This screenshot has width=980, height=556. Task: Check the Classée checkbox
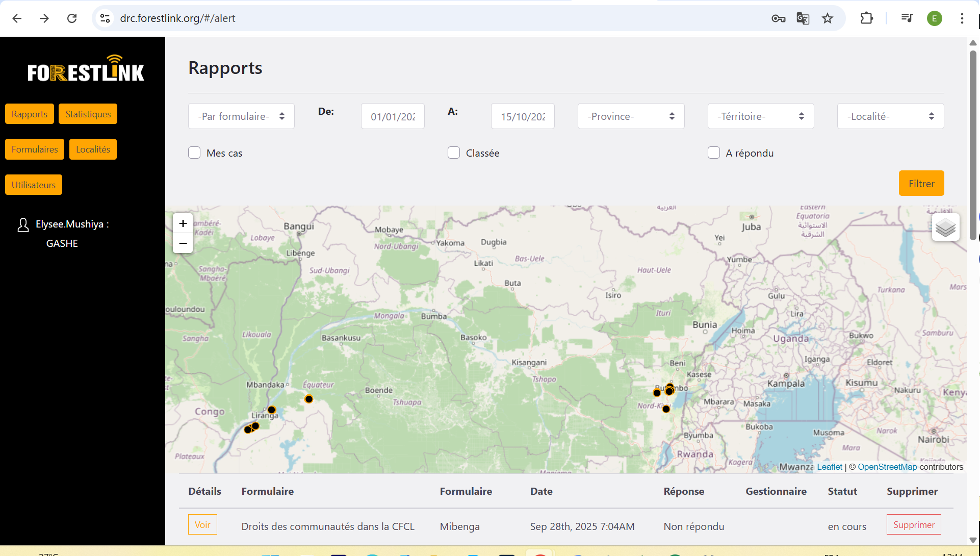(454, 153)
